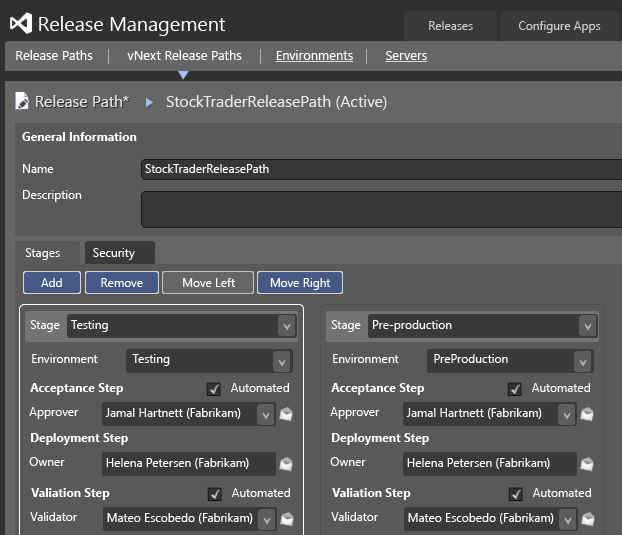Open vNext Release Paths section
622x535 pixels.
click(x=184, y=56)
